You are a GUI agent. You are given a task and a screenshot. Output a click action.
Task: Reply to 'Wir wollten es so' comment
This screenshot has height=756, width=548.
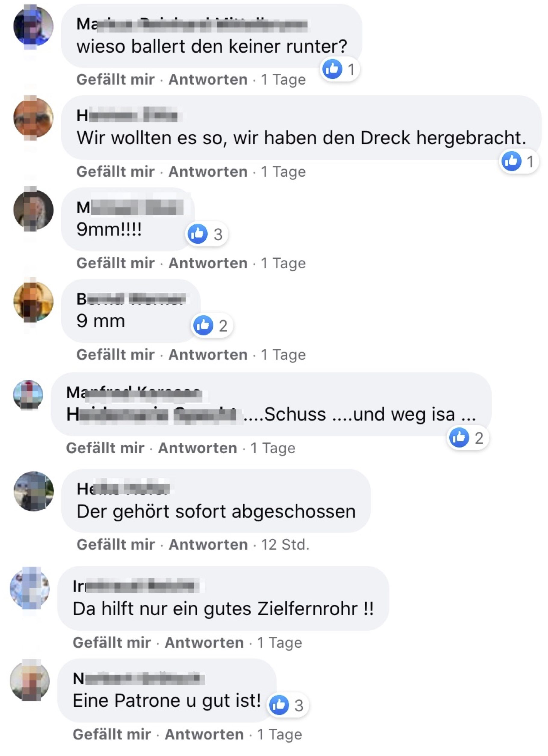point(208,172)
